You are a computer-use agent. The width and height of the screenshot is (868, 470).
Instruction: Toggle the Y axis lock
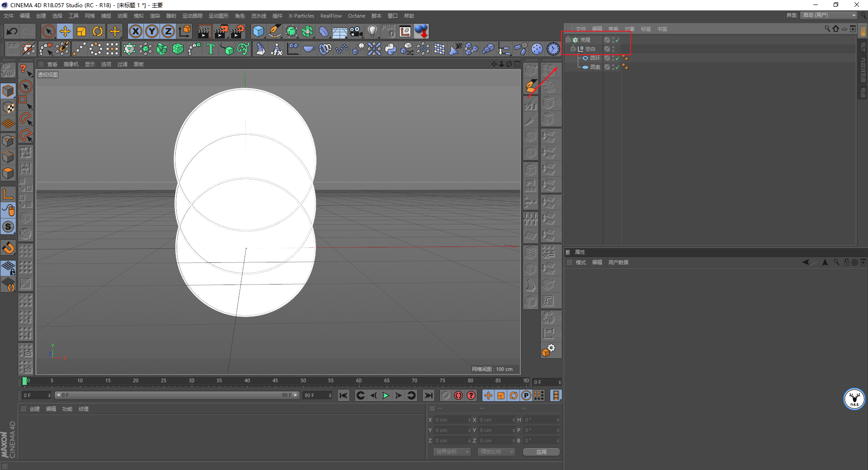[152, 31]
